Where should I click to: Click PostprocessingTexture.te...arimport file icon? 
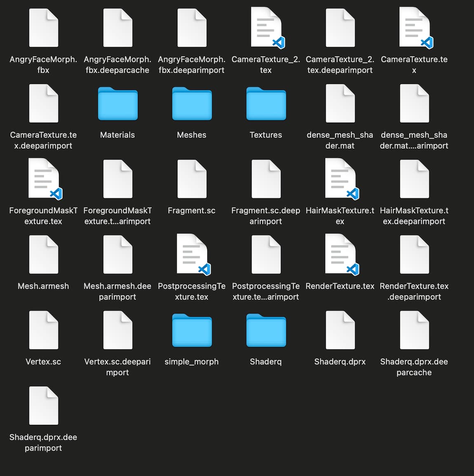tap(266, 254)
